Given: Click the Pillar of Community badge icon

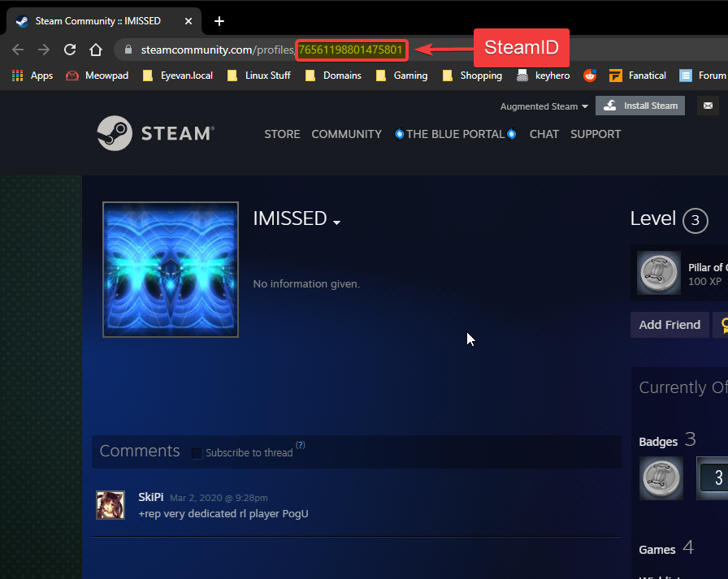Looking at the screenshot, I should (x=659, y=273).
